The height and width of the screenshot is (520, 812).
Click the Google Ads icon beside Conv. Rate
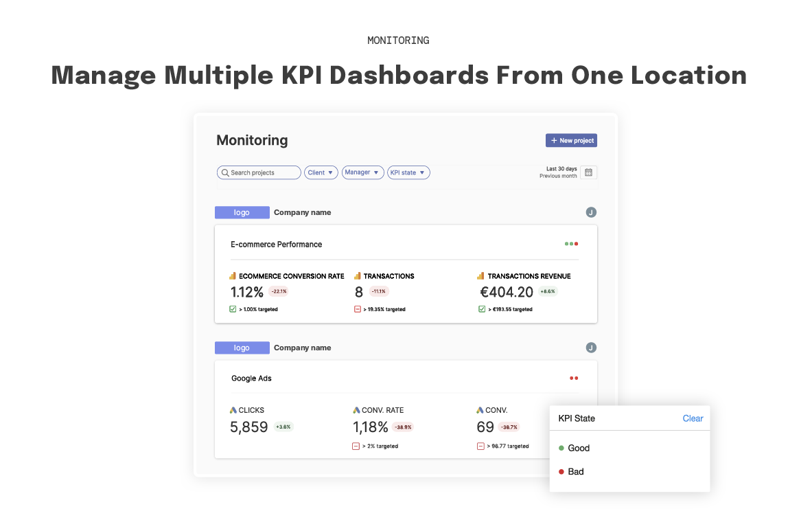tap(356, 410)
